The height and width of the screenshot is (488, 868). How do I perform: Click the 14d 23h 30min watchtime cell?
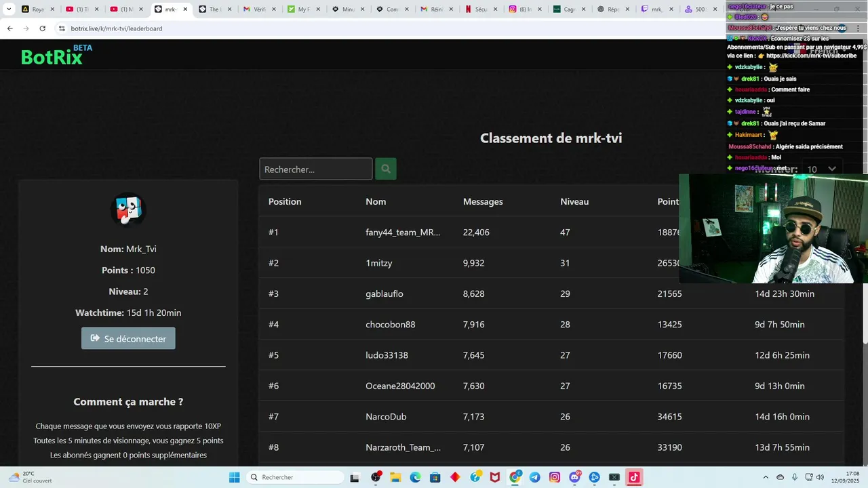[785, 293]
